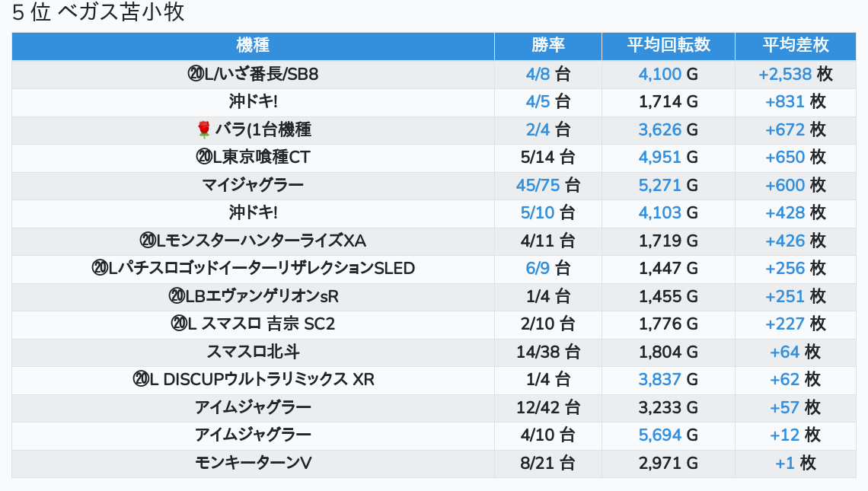The image size is (868, 491).
Task: Select the +256 枚 value
Action: tap(796, 269)
